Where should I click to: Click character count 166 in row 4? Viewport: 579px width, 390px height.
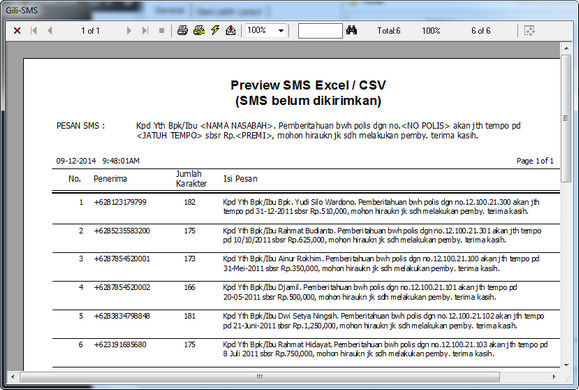(x=190, y=287)
